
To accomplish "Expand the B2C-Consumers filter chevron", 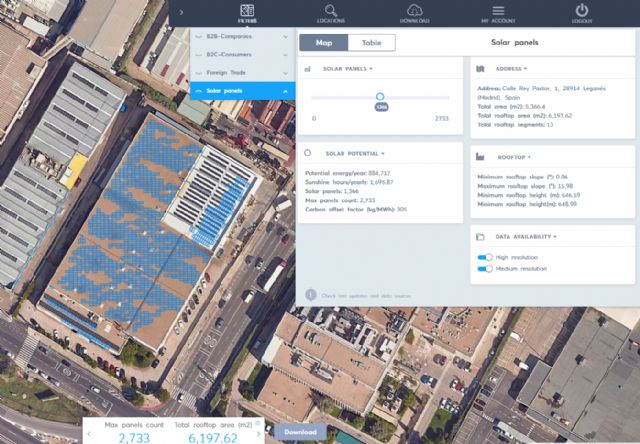I will coord(285,54).
